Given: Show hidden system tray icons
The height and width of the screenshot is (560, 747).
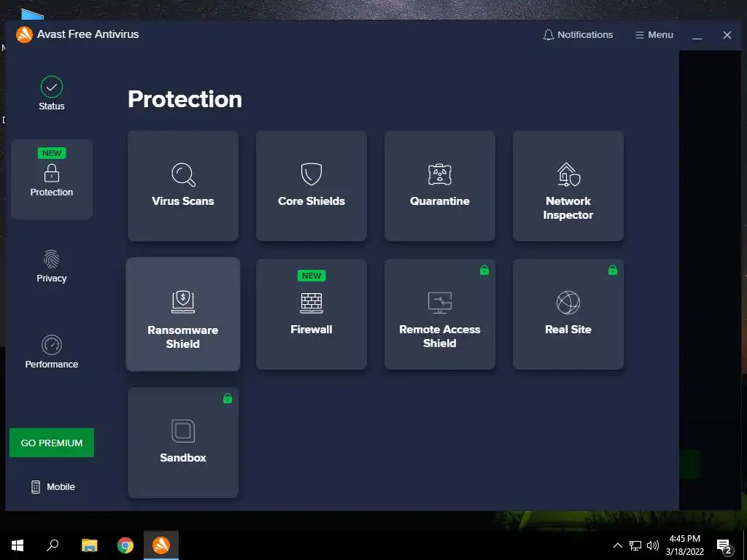Looking at the screenshot, I should pos(617,545).
